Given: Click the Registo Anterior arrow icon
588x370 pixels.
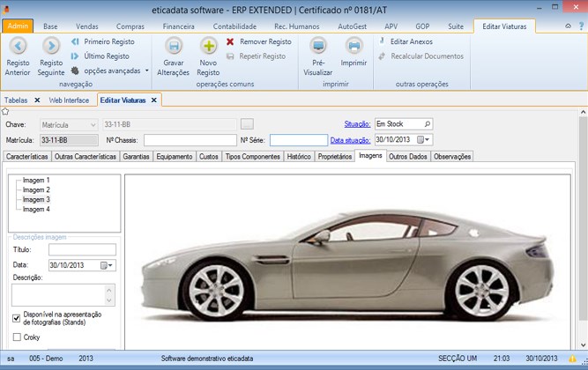Looking at the screenshot, I should coord(18,45).
